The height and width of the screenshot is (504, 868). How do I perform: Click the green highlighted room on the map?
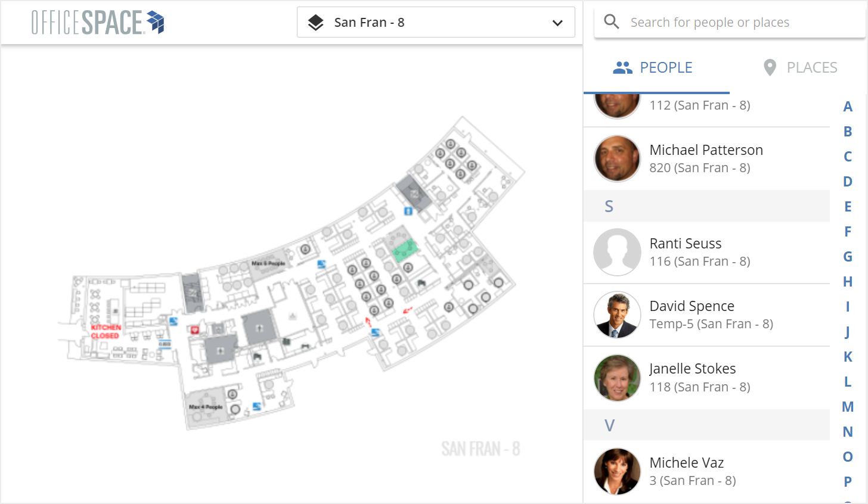click(404, 249)
